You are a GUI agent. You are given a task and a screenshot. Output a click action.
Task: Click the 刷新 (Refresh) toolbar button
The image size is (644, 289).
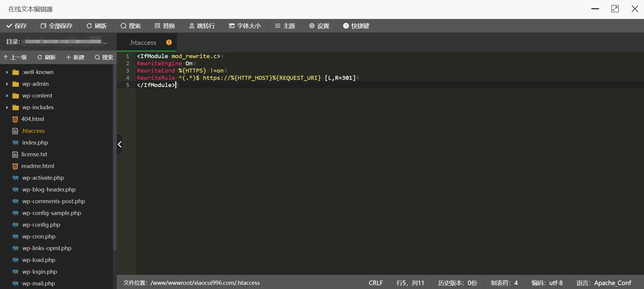(97, 26)
